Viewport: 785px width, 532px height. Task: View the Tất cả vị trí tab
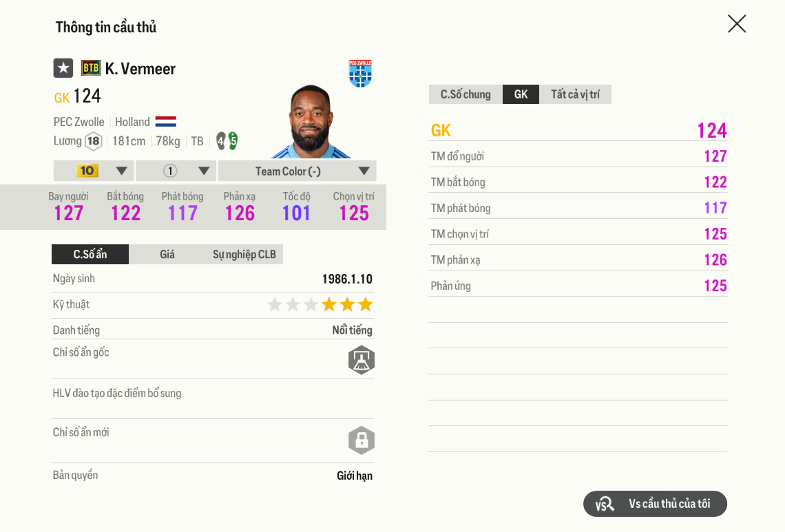pyautogui.click(x=575, y=94)
